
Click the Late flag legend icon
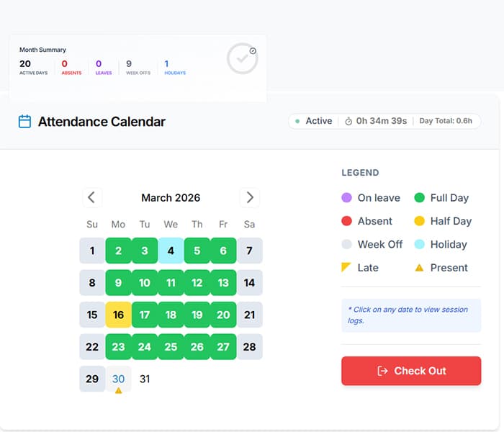click(346, 267)
